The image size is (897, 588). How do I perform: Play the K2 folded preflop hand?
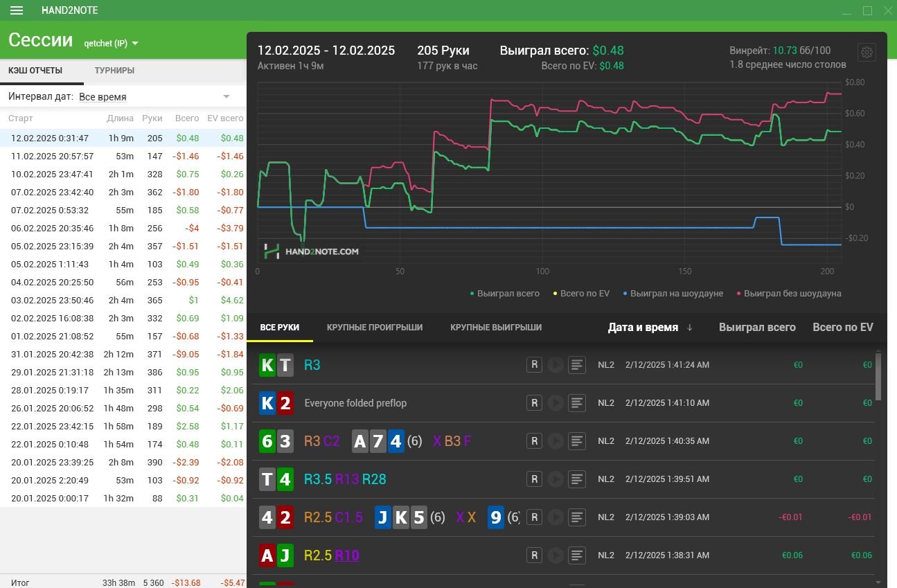point(556,402)
